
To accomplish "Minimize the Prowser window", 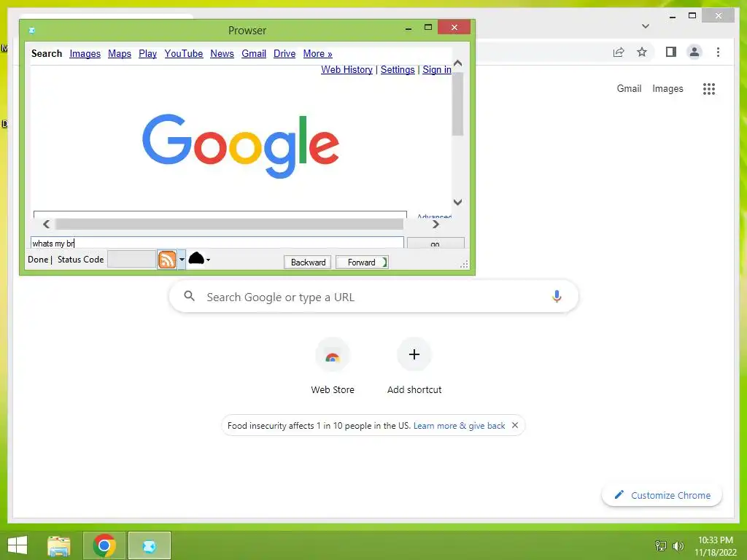I will (x=409, y=28).
